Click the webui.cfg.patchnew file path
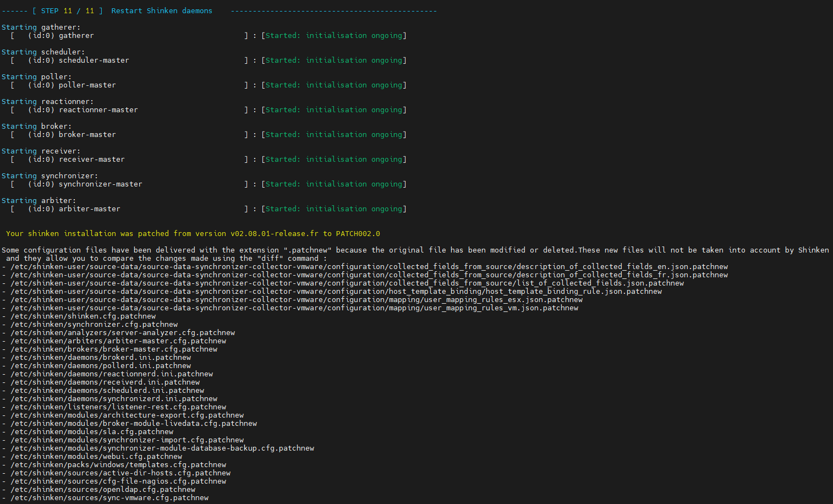The image size is (833, 504). 96,457
